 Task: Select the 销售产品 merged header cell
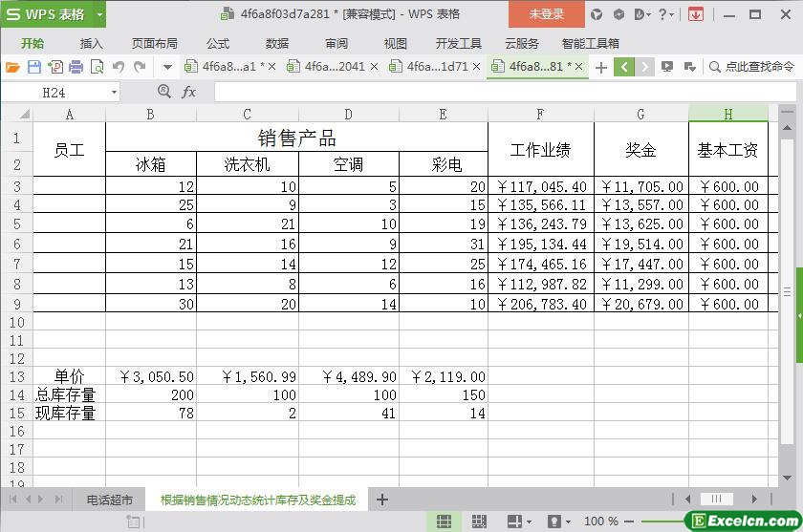[x=296, y=138]
